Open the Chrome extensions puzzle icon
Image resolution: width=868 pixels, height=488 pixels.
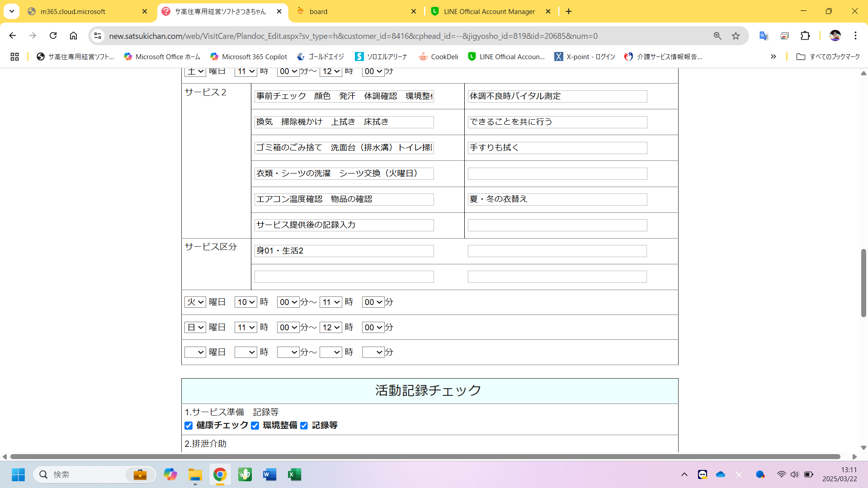[x=805, y=36]
